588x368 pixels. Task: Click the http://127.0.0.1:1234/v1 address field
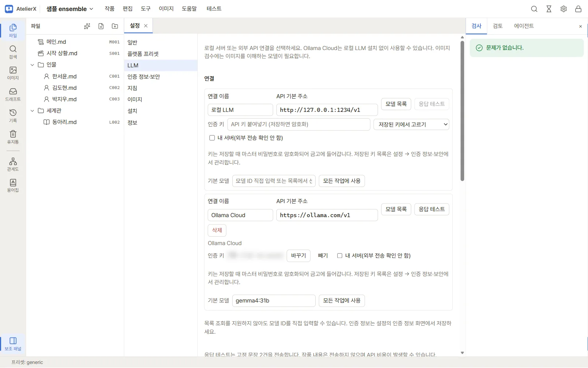pyautogui.click(x=327, y=110)
